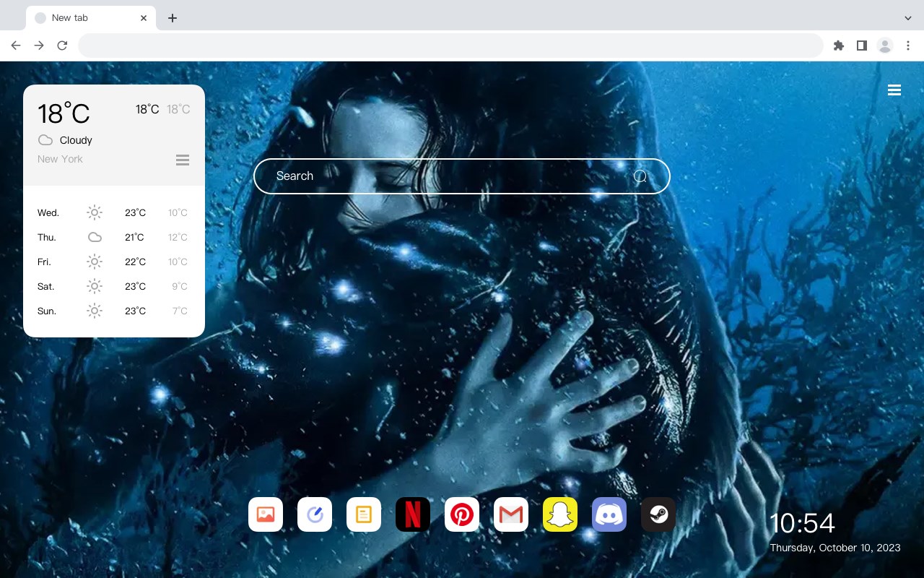Image resolution: width=924 pixels, height=578 pixels.
Task: Click Friday's 22°C high temperature
Action: coord(135,262)
